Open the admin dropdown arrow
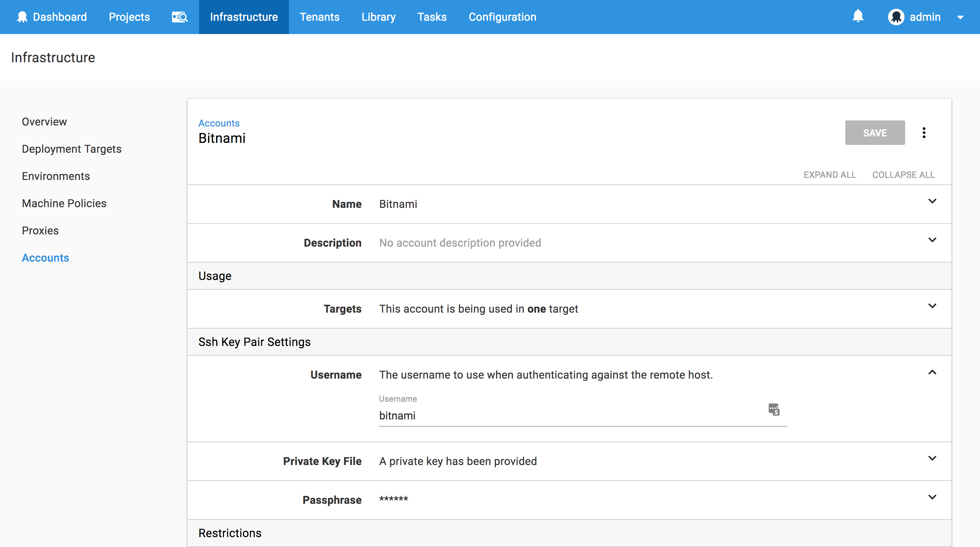Viewport: 980px width, 547px height. tap(960, 17)
